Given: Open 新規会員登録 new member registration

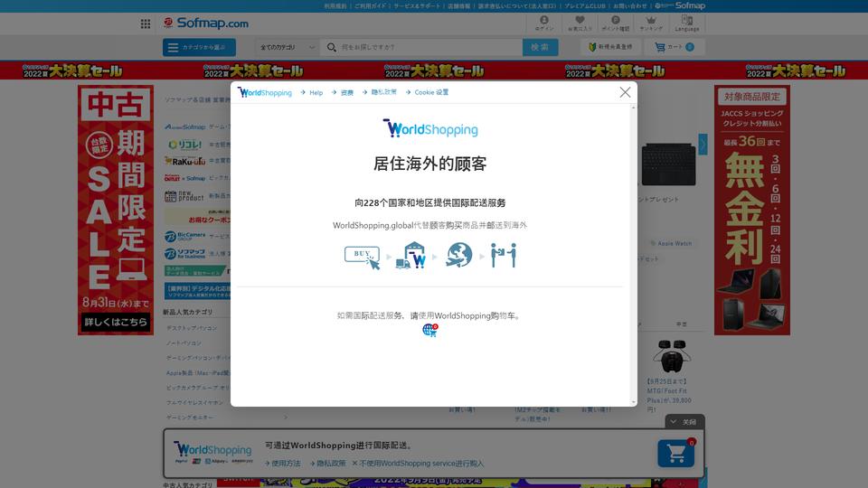Looking at the screenshot, I should (610, 47).
